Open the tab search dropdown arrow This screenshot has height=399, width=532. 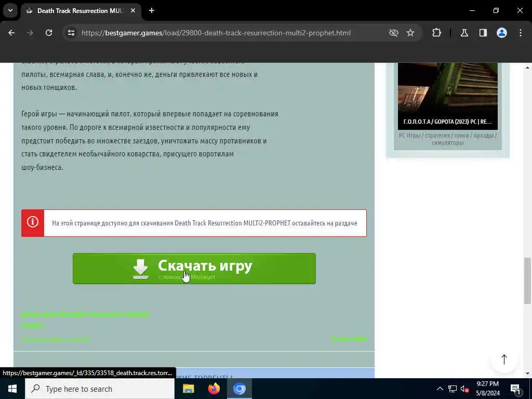point(10,10)
